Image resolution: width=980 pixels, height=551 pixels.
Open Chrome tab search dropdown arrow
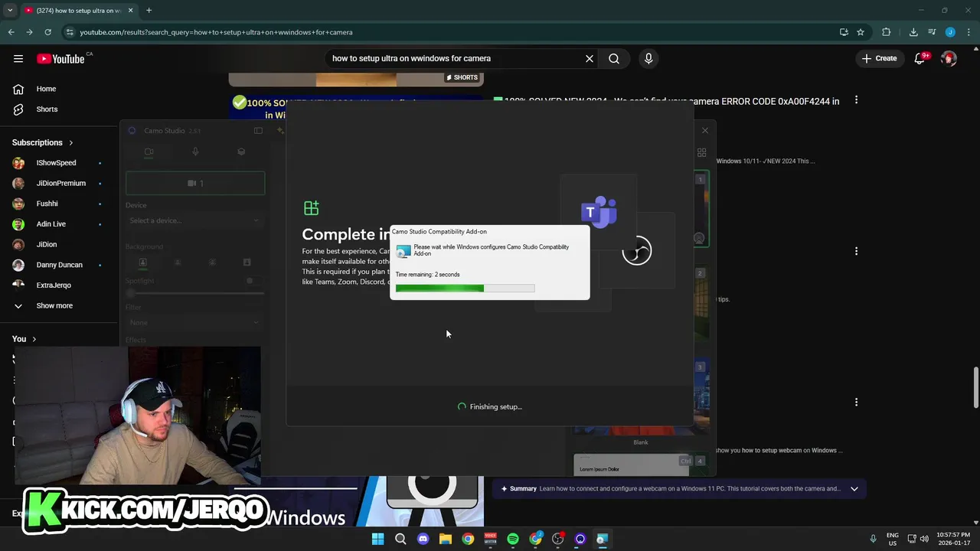[x=10, y=11]
